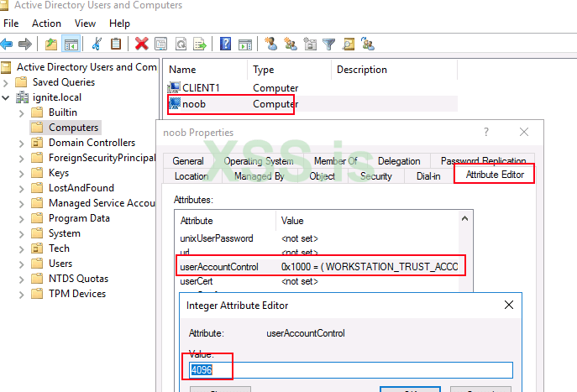
Task: Open the Dial-in tab
Action: click(x=428, y=176)
